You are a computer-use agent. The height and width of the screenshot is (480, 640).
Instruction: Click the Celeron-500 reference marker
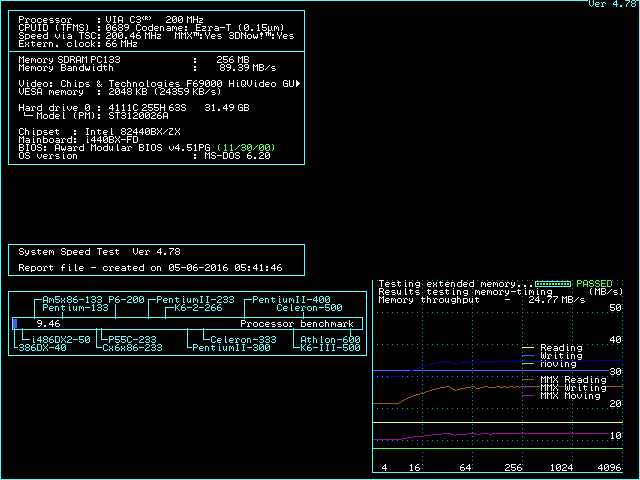[x=309, y=308]
